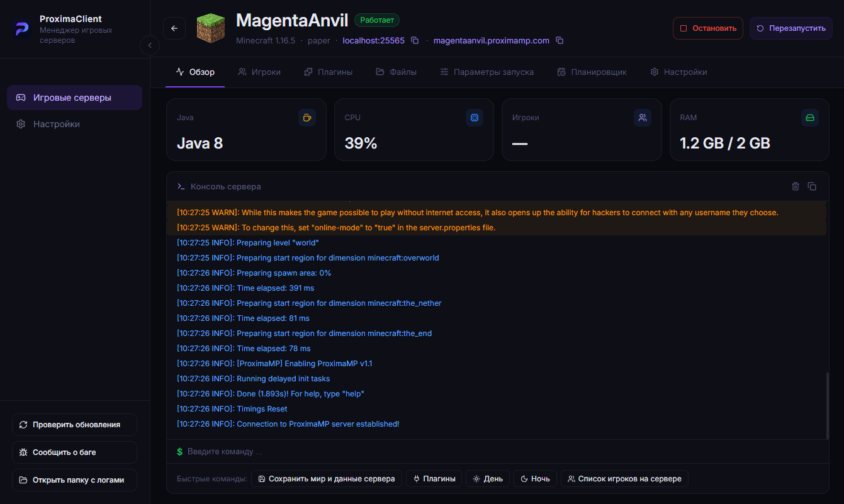
Task: Open the Обзор tab
Action: [x=195, y=72]
